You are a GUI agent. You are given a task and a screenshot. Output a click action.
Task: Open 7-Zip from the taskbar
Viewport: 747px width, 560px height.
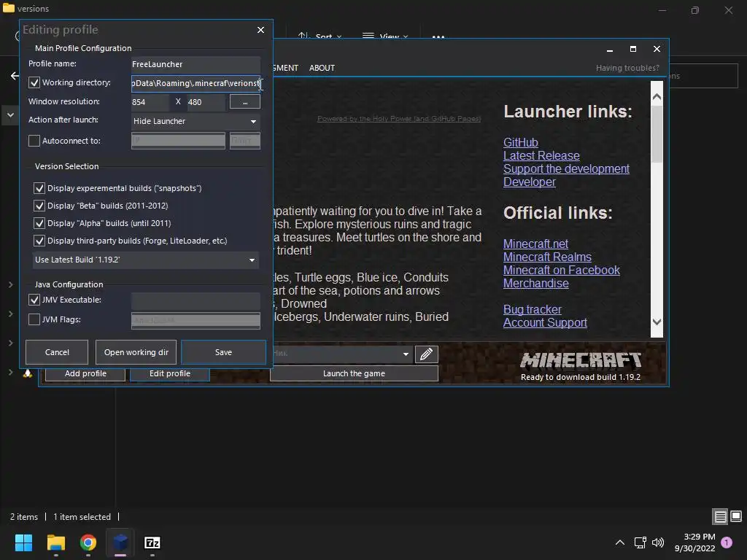tap(152, 542)
